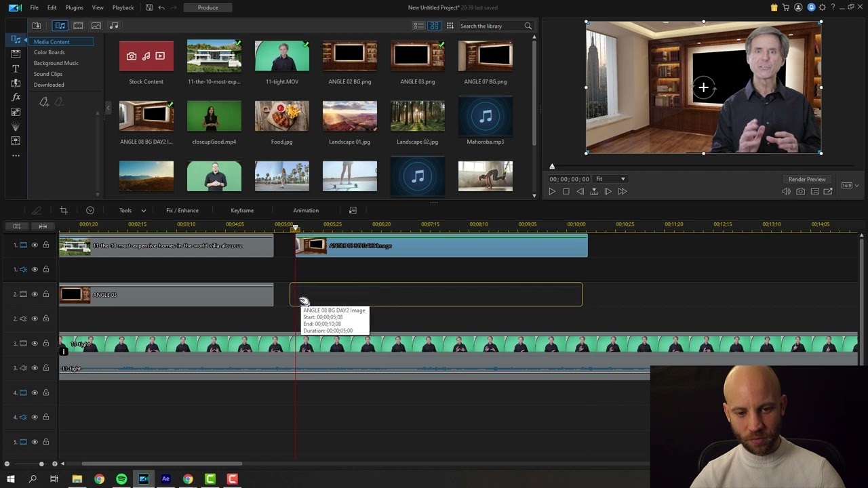Click the fit timeline to window icon
Viewport: 868px width, 488px height.
pos(43,226)
